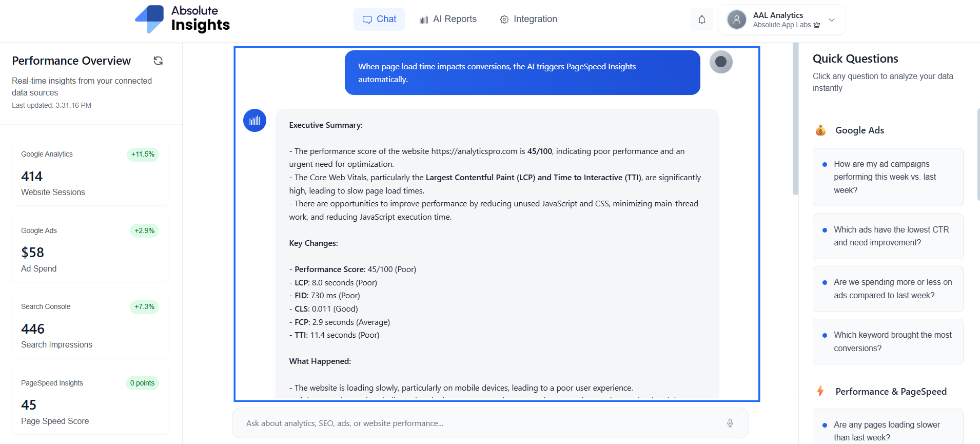The image size is (980, 444).
Task: Click the Absolute Insights logo icon
Action: click(x=149, y=20)
